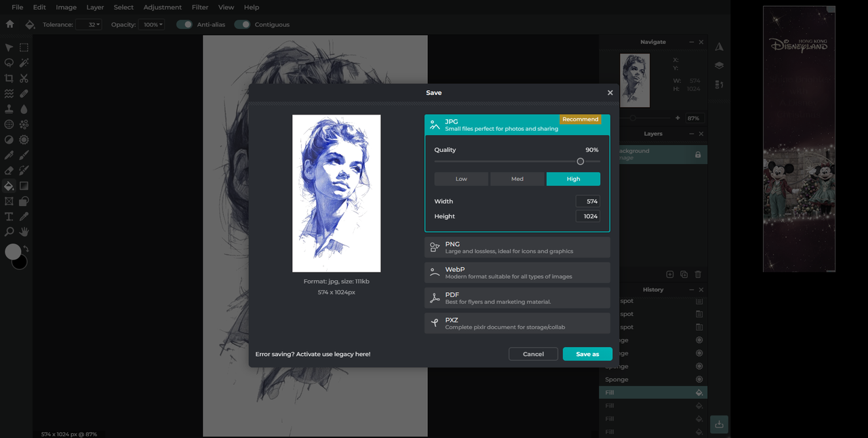Zoom in with the Navigate plus button

[678, 118]
